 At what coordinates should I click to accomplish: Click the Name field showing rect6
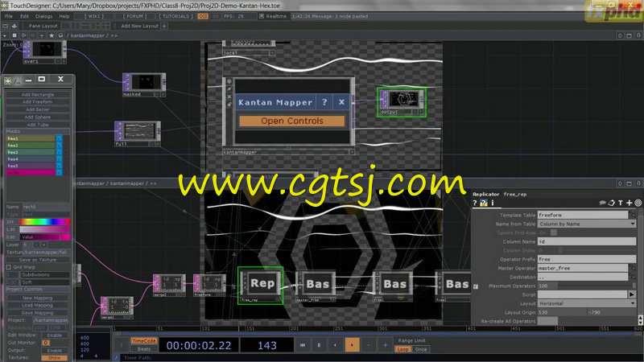[x=46, y=207]
